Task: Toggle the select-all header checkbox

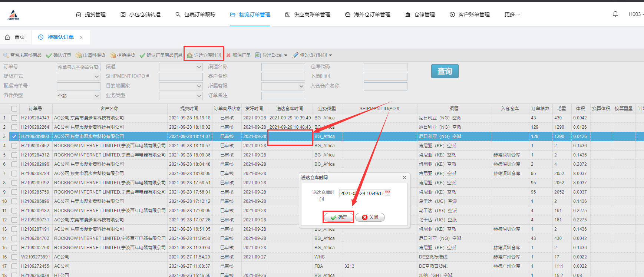Action: click(14, 109)
